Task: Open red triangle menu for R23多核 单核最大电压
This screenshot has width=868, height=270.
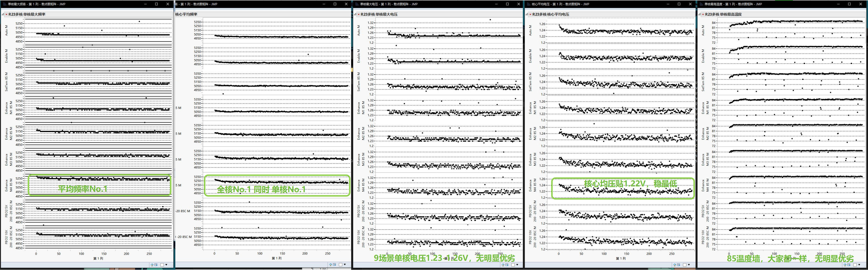Action: click(x=359, y=14)
